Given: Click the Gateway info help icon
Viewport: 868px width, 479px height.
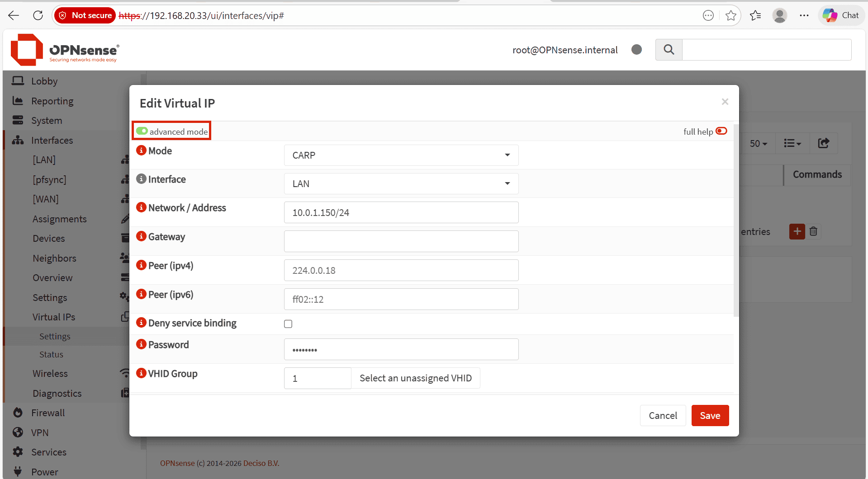Looking at the screenshot, I should [x=141, y=236].
